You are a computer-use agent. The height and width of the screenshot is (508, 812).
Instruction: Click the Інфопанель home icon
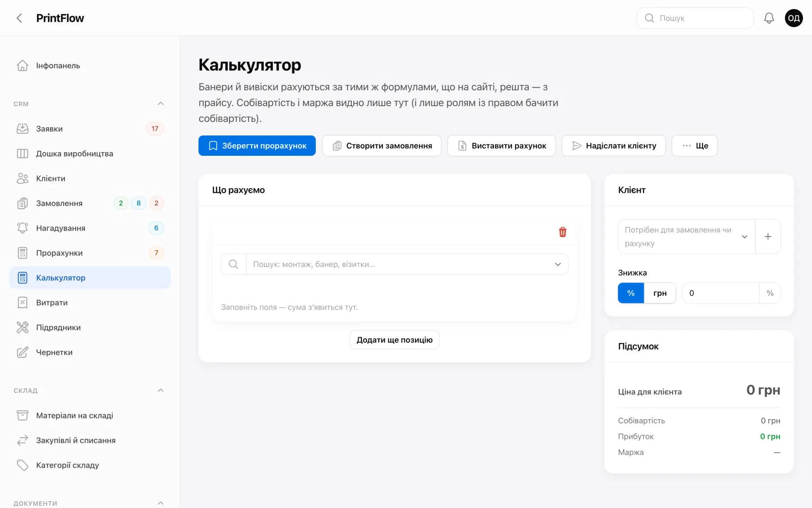[23, 65]
